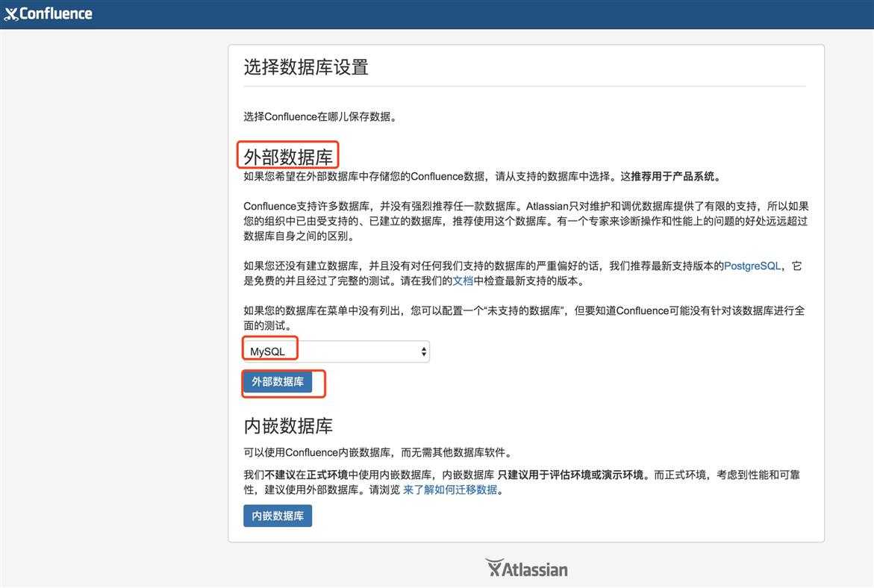The width and height of the screenshot is (874, 588).
Task: Click the Atlassian logo in footer
Action: (x=526, y=569)
